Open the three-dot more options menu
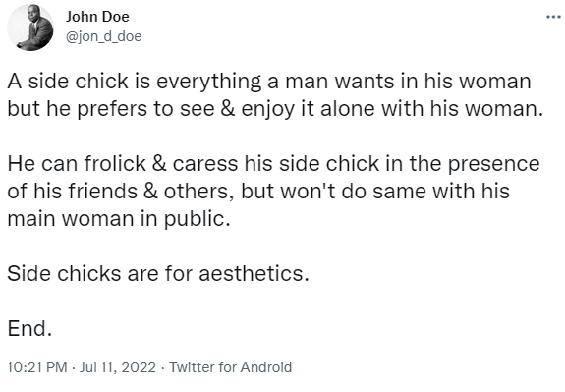The width and height of the screenshot is (565, 392). point(553,17)
